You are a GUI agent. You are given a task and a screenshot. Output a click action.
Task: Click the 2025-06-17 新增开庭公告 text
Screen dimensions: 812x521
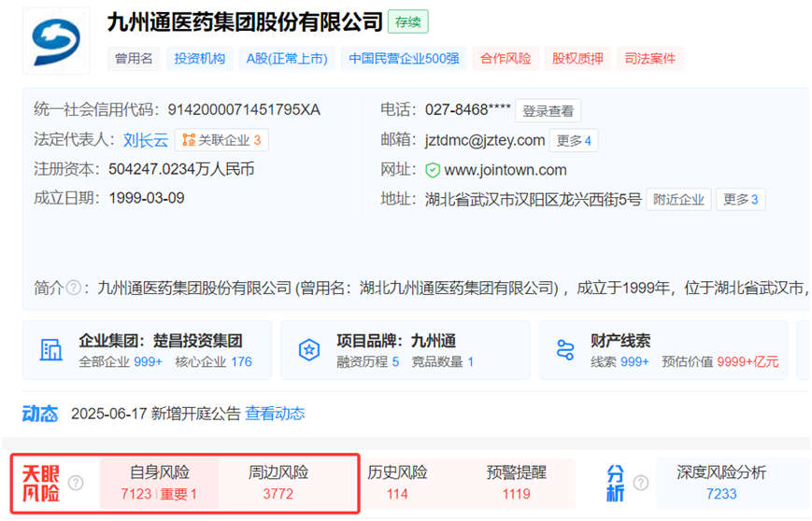pos(156,414)
